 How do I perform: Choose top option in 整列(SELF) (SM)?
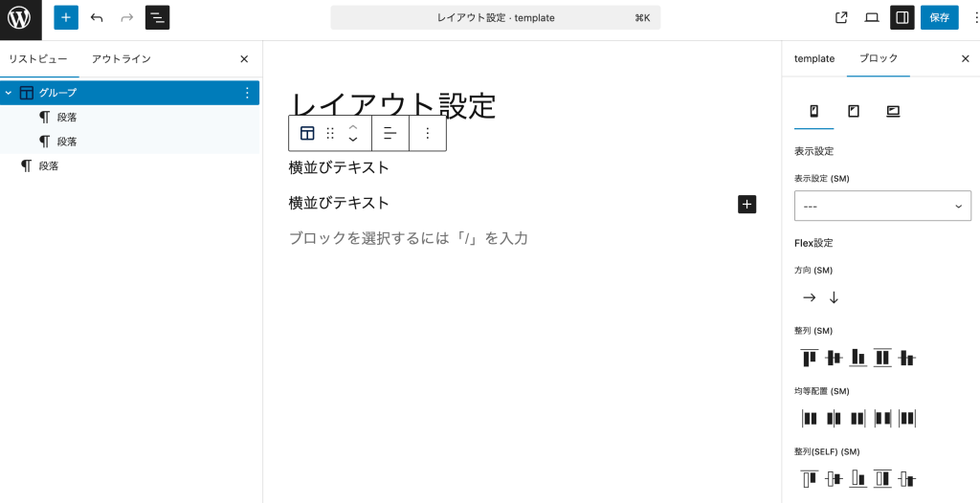[810, 479]
